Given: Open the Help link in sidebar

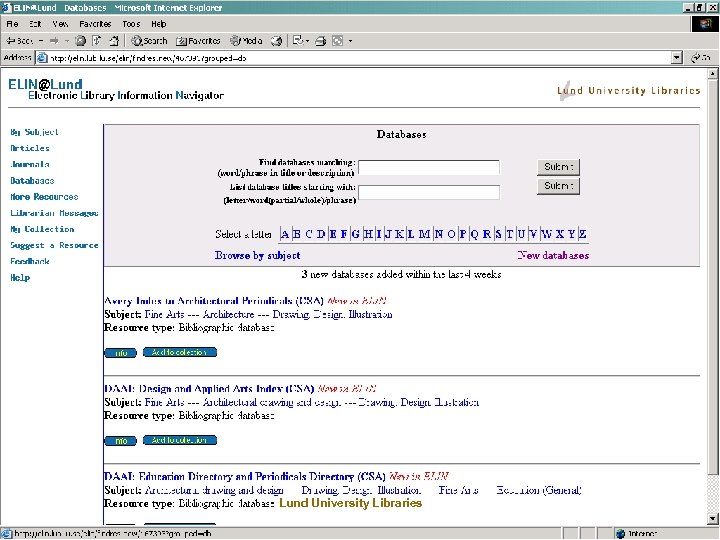Looking at the screenshot, I should click(x=20, y=277).
